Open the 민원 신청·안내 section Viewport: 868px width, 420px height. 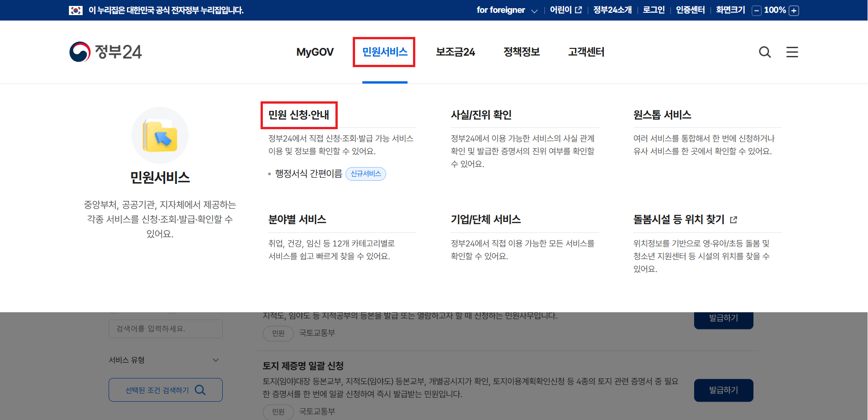click(298, 115)
